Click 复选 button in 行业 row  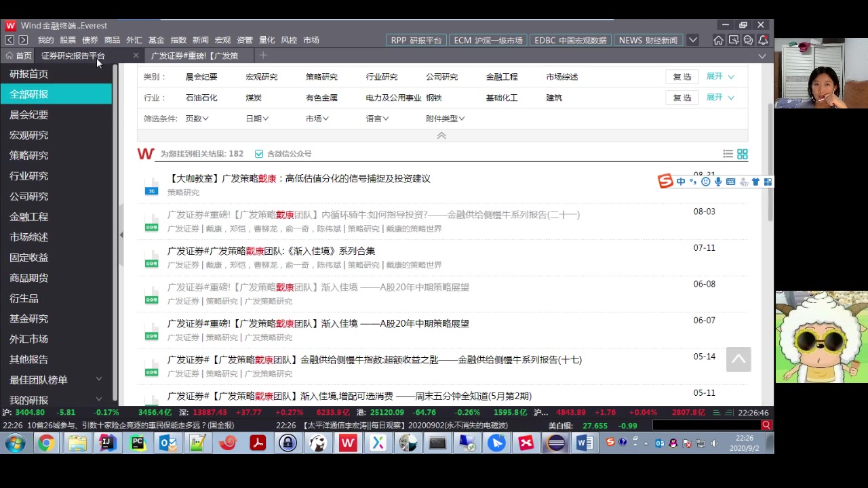(682, 98)
